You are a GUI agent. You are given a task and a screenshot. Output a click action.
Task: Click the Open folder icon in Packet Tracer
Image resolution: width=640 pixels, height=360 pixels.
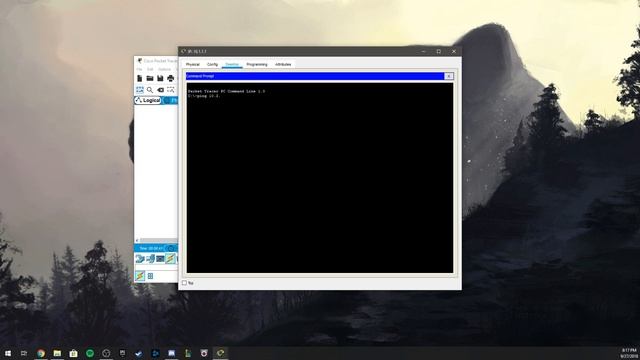tap(150, 78)
